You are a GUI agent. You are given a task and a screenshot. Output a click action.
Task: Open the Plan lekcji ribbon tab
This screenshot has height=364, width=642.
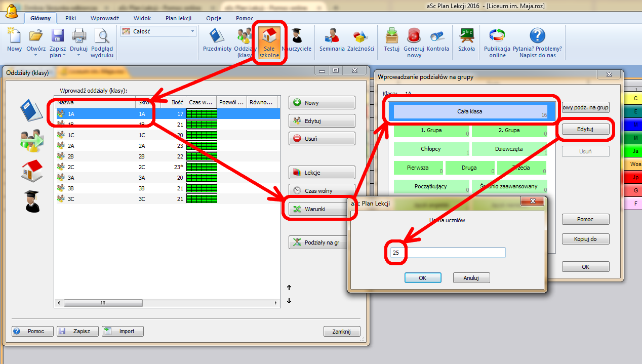[x=178, y=18]
